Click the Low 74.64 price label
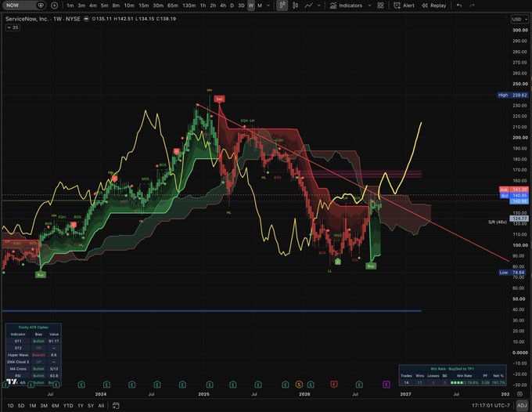532x412 pixels. (x=513, y=273)
